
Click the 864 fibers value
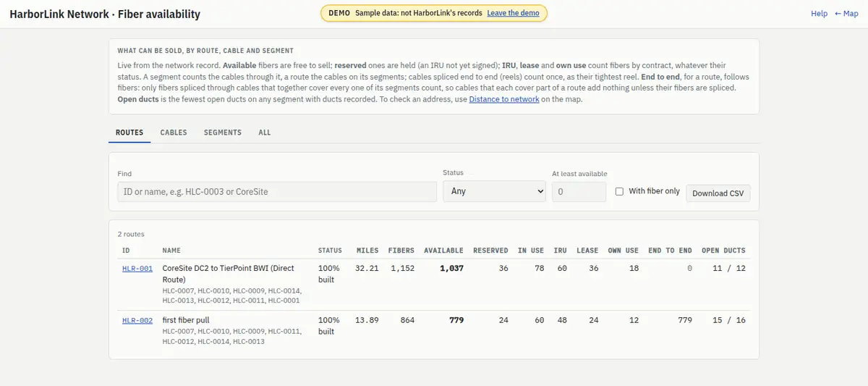pos(407,320)
